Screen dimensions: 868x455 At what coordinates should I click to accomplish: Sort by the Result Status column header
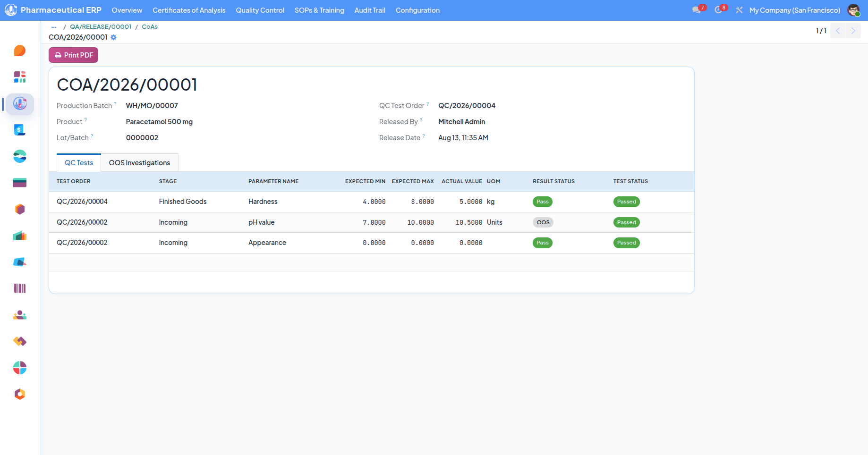tap(553, 181)
